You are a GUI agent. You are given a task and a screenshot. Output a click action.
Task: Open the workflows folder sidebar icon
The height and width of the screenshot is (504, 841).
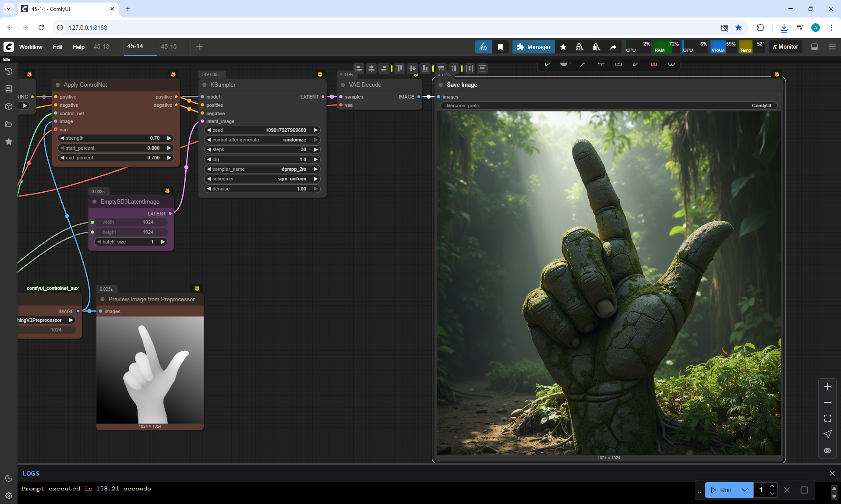[x=8, y=124]
